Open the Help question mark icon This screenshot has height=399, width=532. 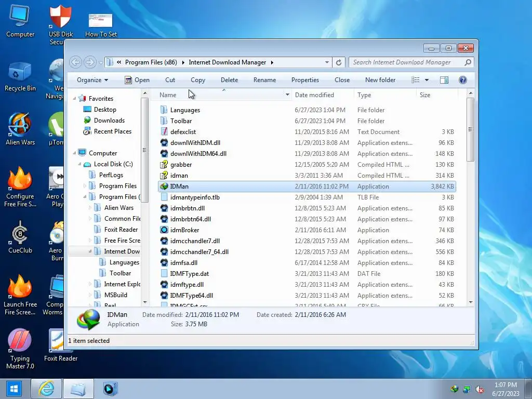click(463, 79)
